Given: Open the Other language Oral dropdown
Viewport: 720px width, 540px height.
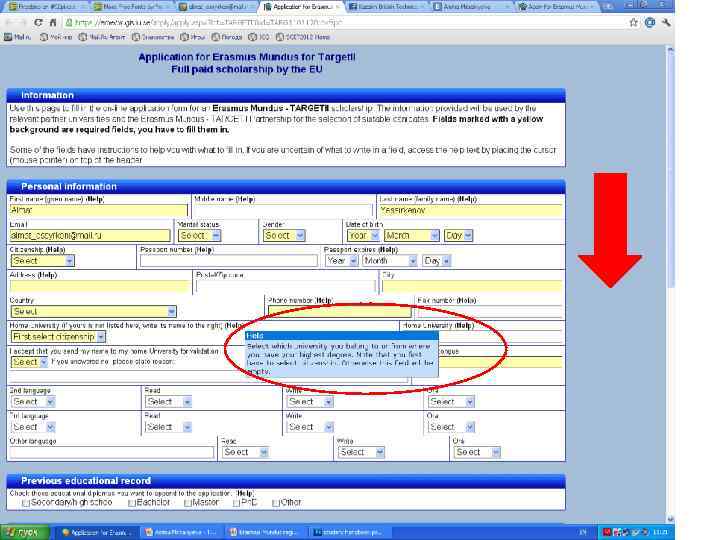Looking at the screenshot, I should pos(477,452).
